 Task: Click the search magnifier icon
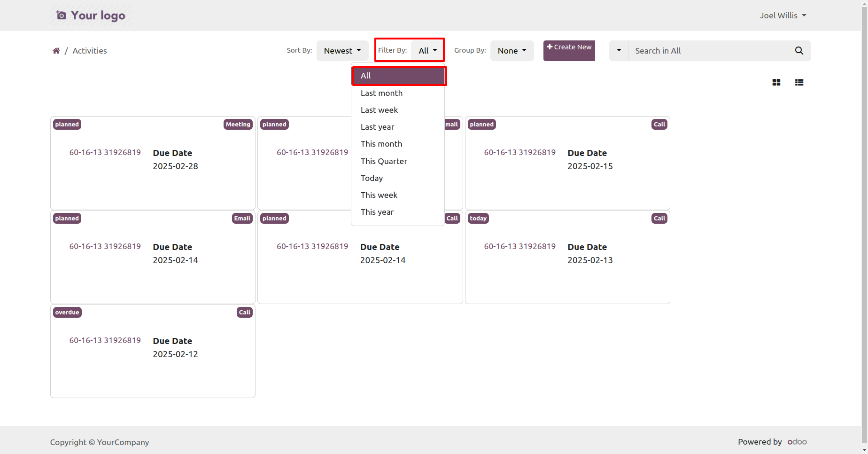click(x=799, y=51)
